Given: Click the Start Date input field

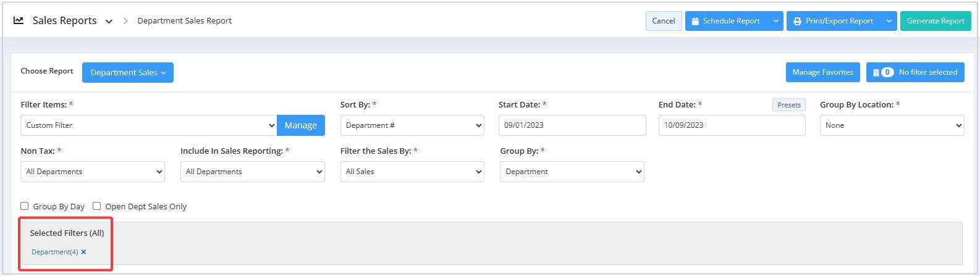Looking at the screenshot, I should (572, 125).
